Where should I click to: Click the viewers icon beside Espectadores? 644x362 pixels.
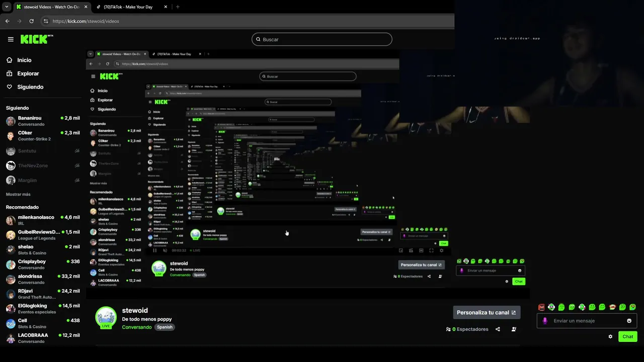click(x=448, y=329)
